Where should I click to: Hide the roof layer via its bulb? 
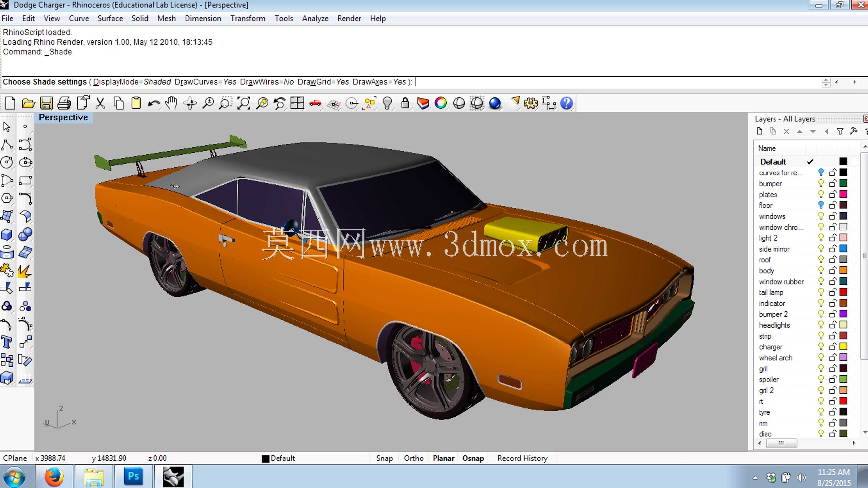[821, 260]
